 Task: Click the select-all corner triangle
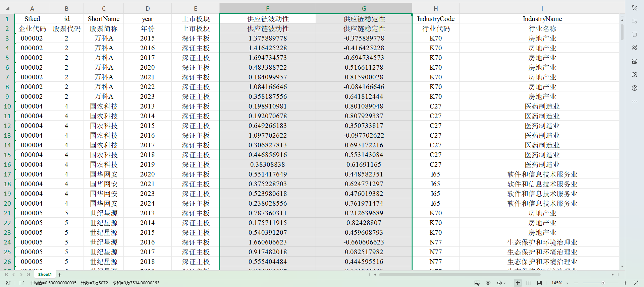tap(7, 9)
